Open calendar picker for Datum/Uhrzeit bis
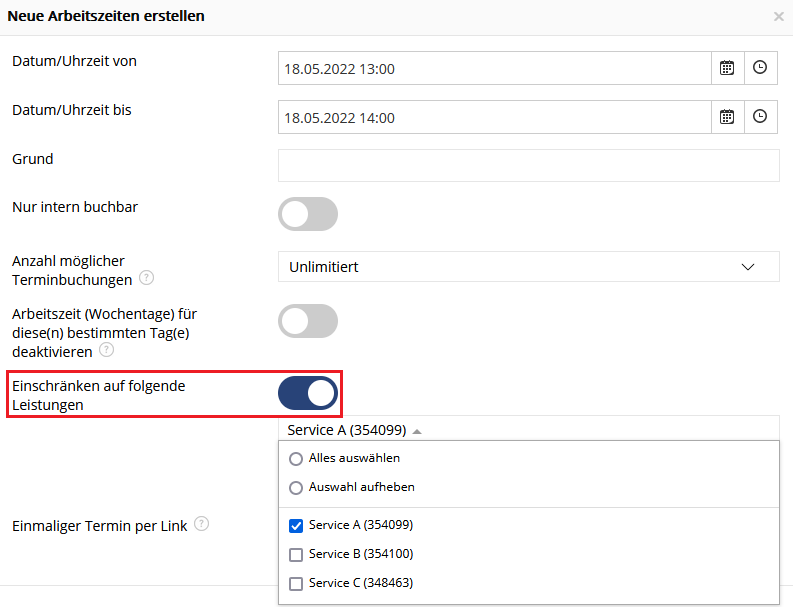 pyautogui.click(x=727, y=117)
